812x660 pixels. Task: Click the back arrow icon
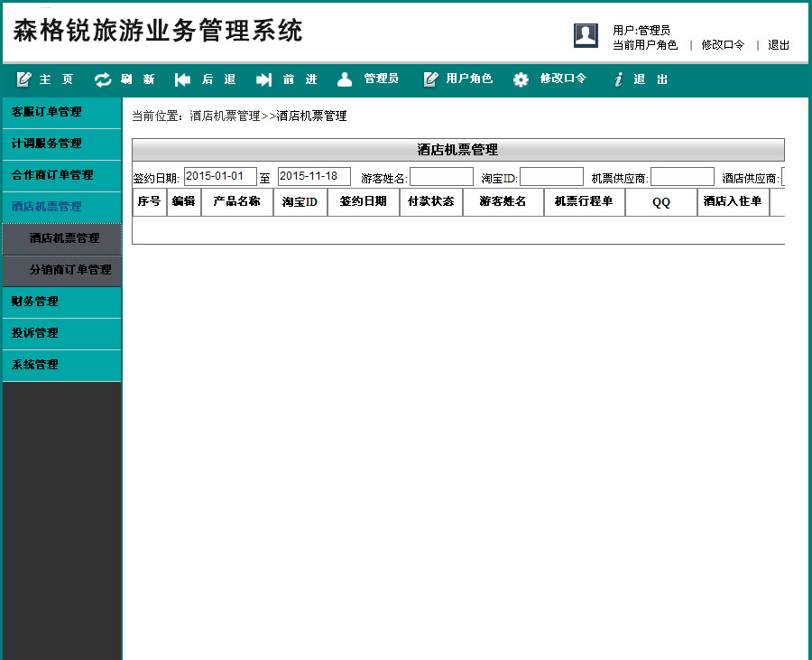182,79
